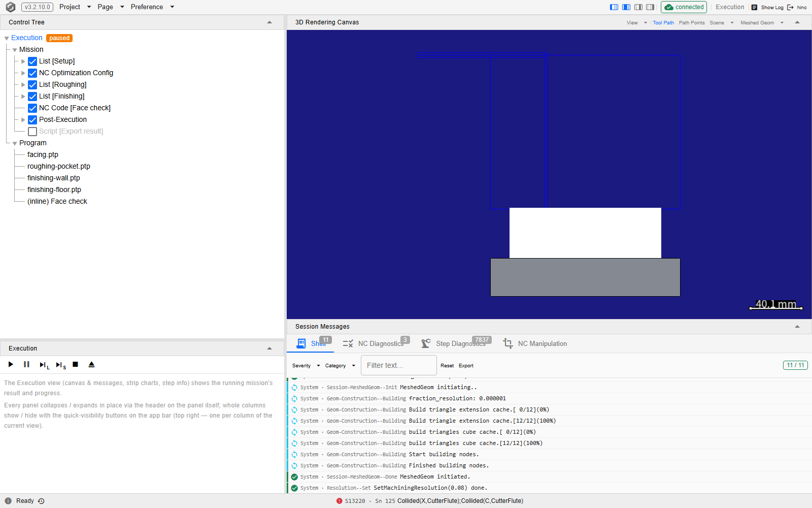The width and height of the screenshot is (812, 508).
Task: Click the NC Manipulation crop icon
Action: point(508,343)
